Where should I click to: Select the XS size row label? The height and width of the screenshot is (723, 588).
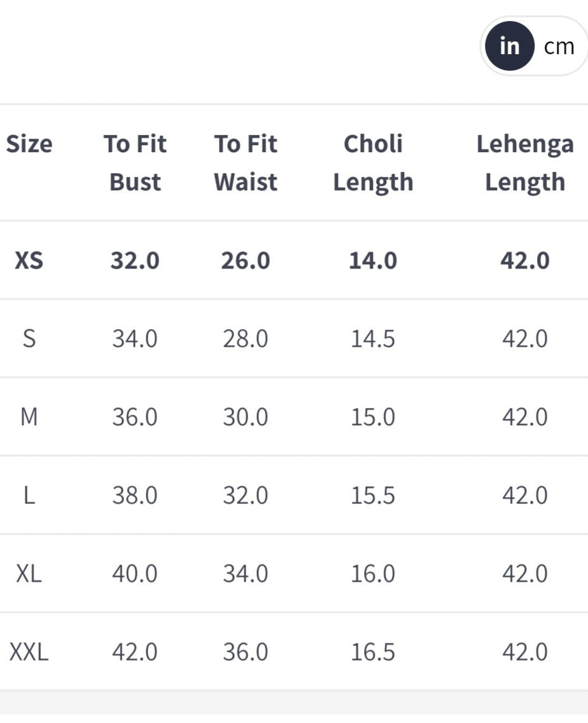click(29, 260)
